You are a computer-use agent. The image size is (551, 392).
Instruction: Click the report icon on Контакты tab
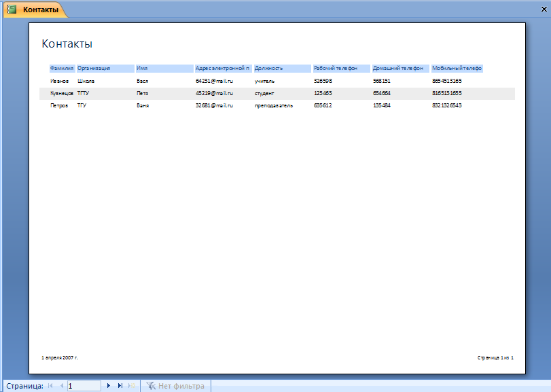[12, 10]
